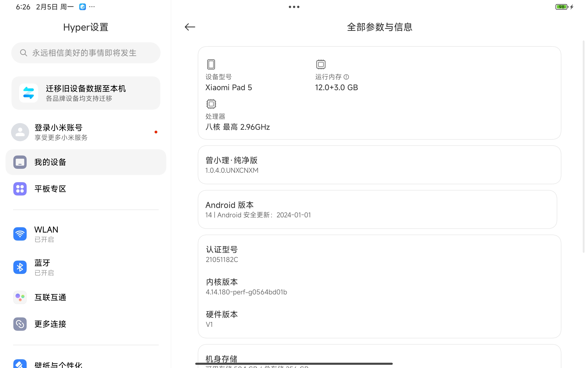Click the Xiaomi Pad 5 model text
588x368 pixels.
tap(229, 87)
